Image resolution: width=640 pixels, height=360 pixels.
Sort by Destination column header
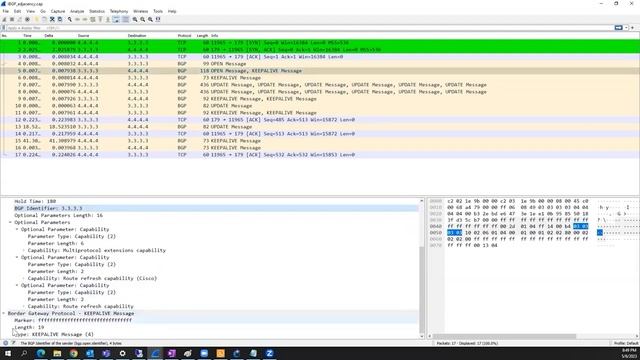tap(137, 36)
